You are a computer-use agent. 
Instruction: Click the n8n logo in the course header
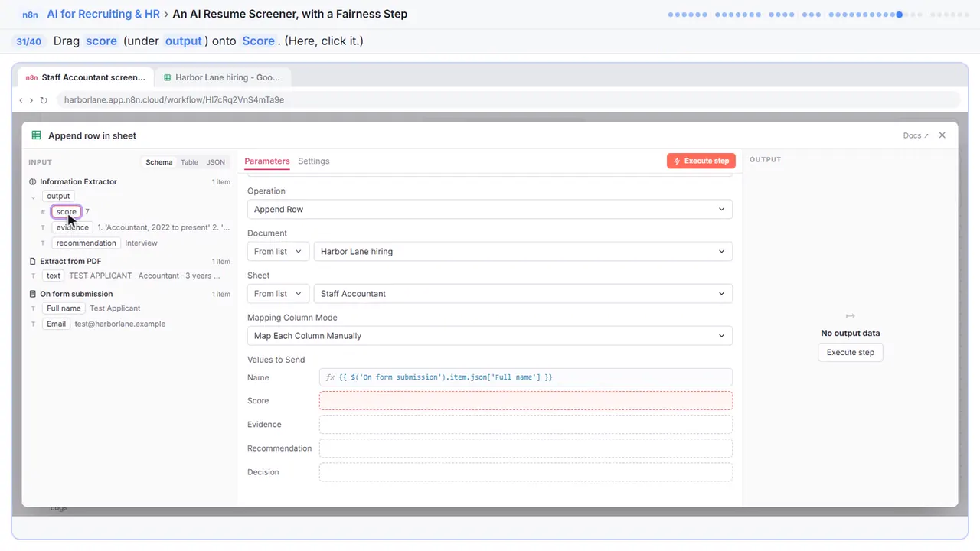coord(30,14)
